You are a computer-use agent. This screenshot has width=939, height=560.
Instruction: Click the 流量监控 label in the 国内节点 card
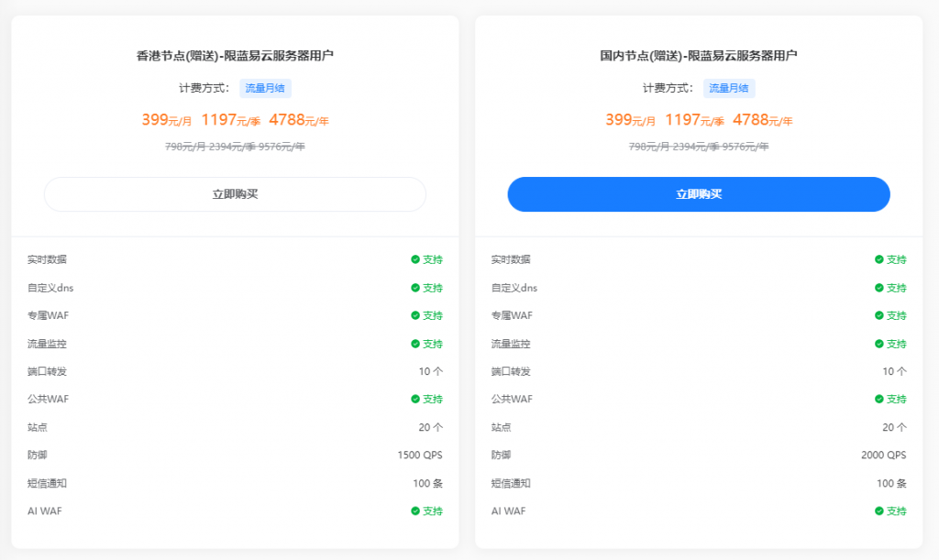(x=511, y=344)
